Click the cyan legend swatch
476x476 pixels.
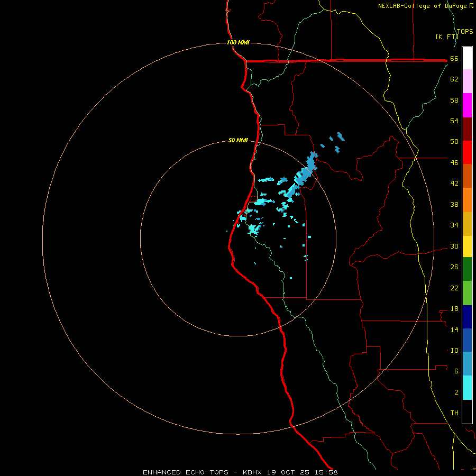coord(467,388)
